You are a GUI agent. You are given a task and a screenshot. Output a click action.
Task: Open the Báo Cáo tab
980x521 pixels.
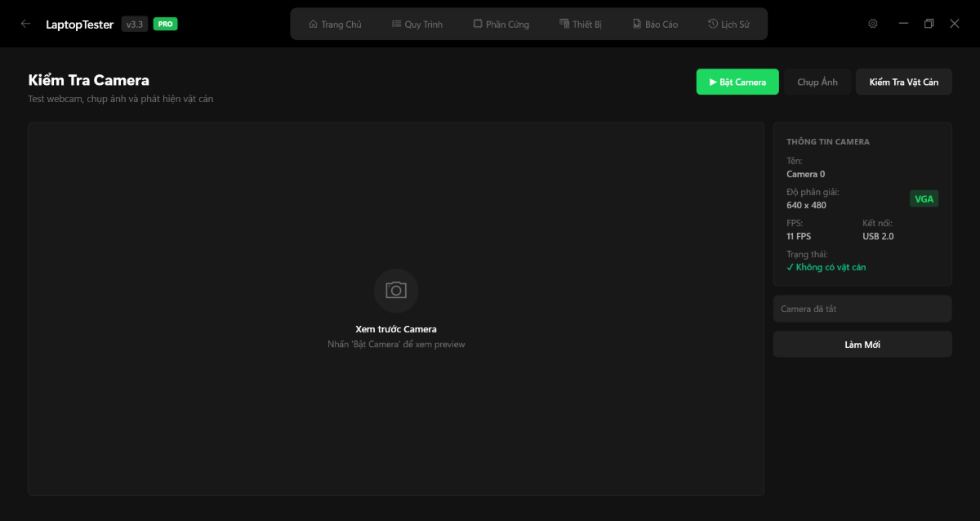pyautogui.click(x=655, y=24)
